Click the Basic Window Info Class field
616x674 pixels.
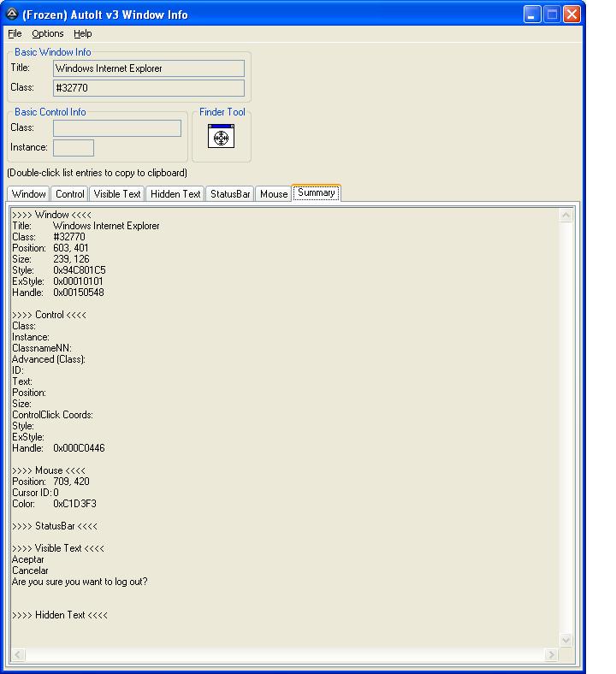pos(148,88)
